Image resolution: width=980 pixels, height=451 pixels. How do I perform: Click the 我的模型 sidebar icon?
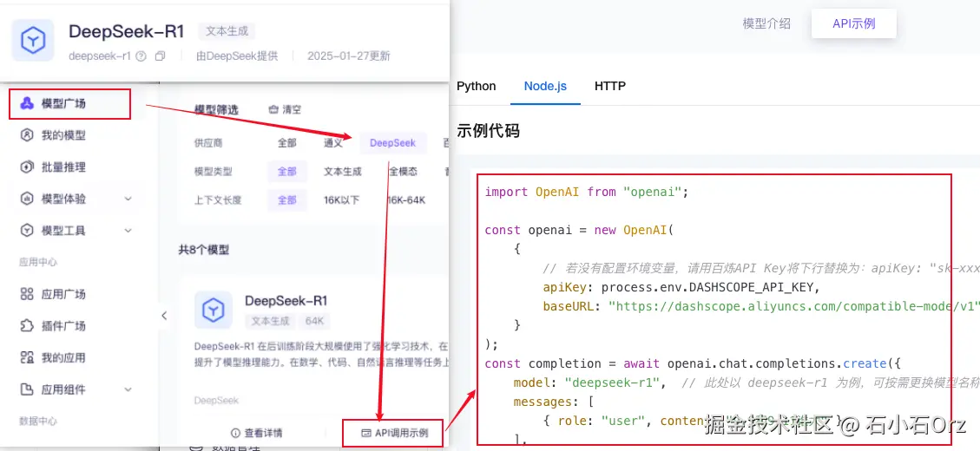(x=27, y=135)
